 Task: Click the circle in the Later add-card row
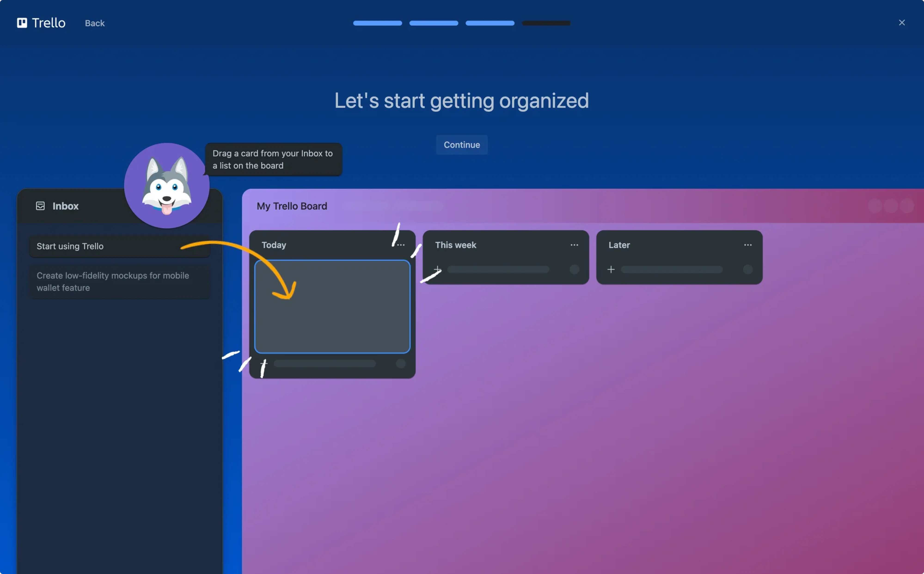[747, 269]
